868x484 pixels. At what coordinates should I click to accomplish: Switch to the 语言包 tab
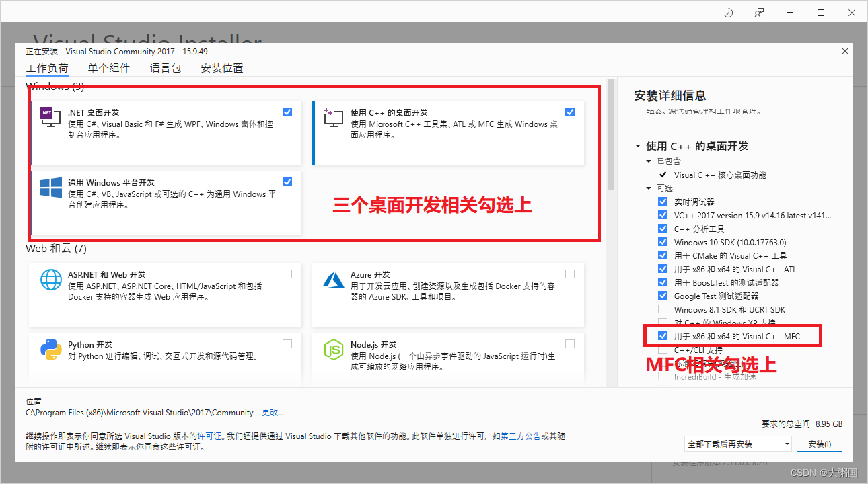coord(166,69)
